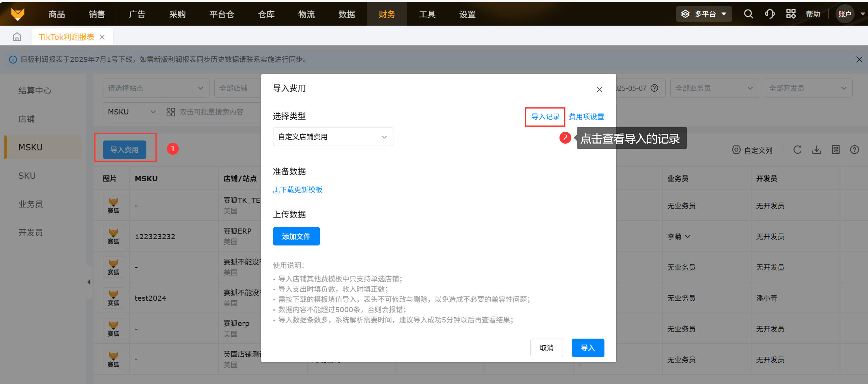Screen dimensions: 868x384
Task: Click the 下载更新模板 link
Action: point(298,190)
